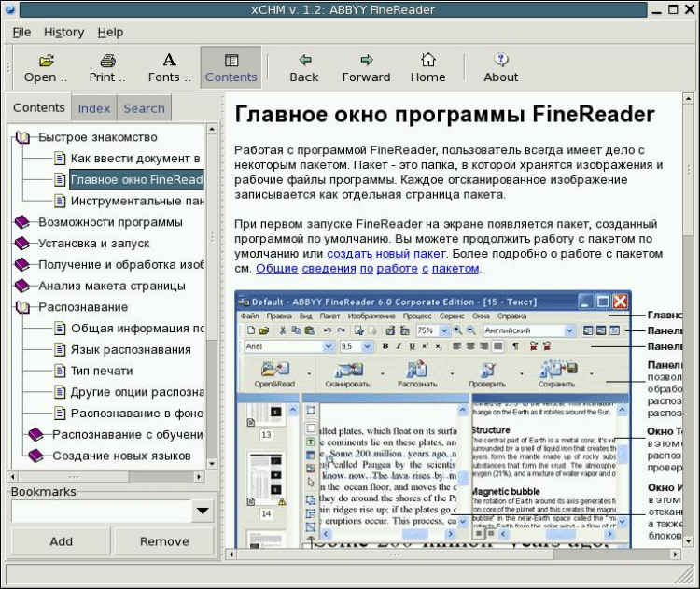Click the page view horizontal scrollbar thumb
The image size is (700, 589).
tap(395, 554)
